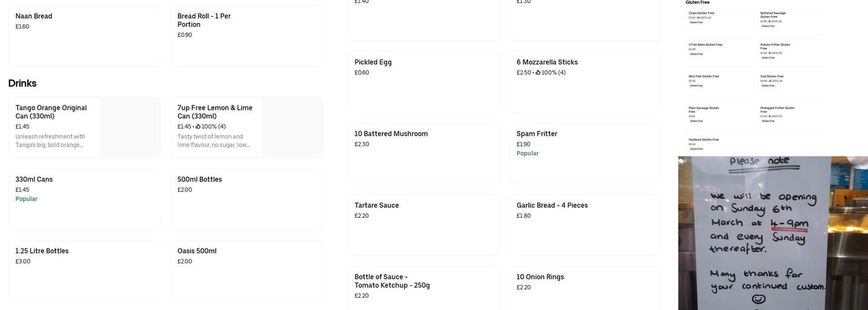Click thumbs-up icon on Chips Gluten Free
Viewport: 868px width, 310px height.
[x=698, y=18]
